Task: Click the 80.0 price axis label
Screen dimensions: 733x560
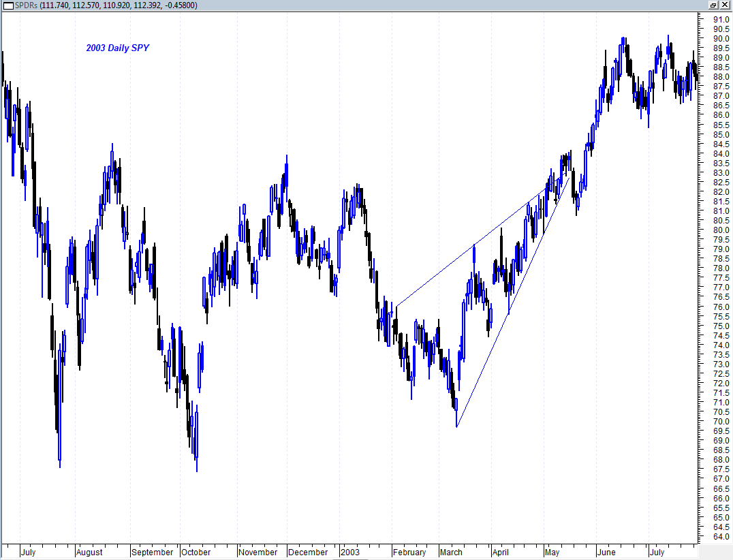Action: point(721,230)
